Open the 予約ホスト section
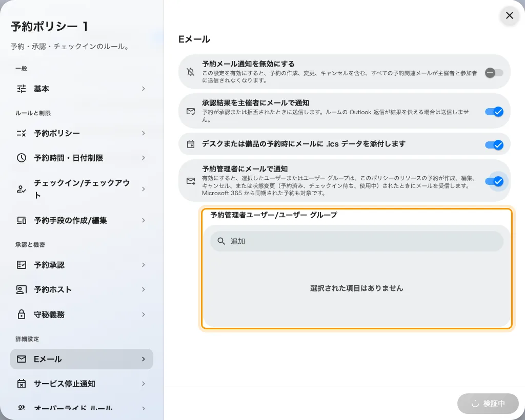The height and width of the screenshot is (420, 525). point(82,289)
